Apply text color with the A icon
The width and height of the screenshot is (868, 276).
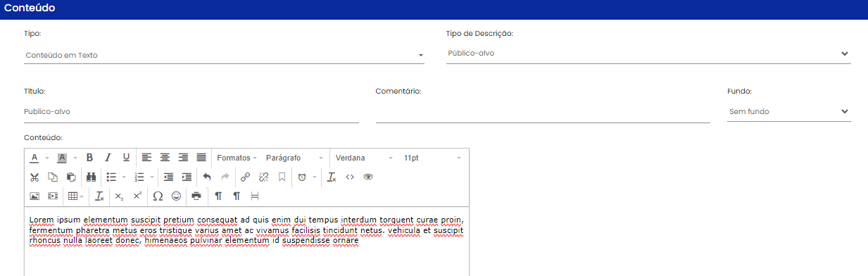point(34,158)
